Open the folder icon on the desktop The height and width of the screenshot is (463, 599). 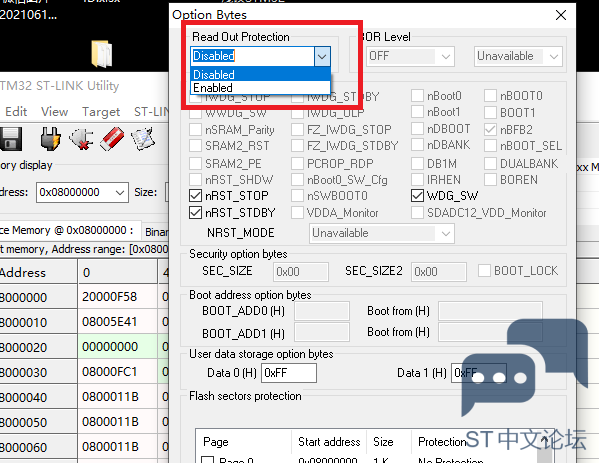102,54
